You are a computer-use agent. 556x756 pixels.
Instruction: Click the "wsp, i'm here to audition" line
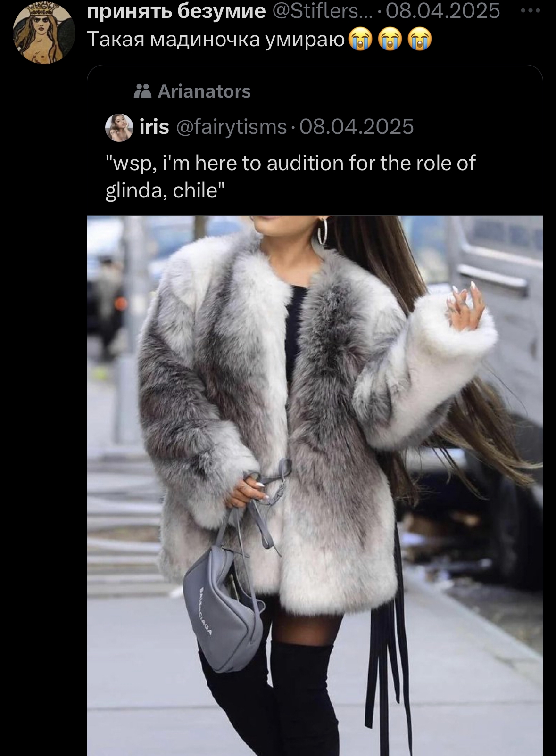tap(290, 163)
